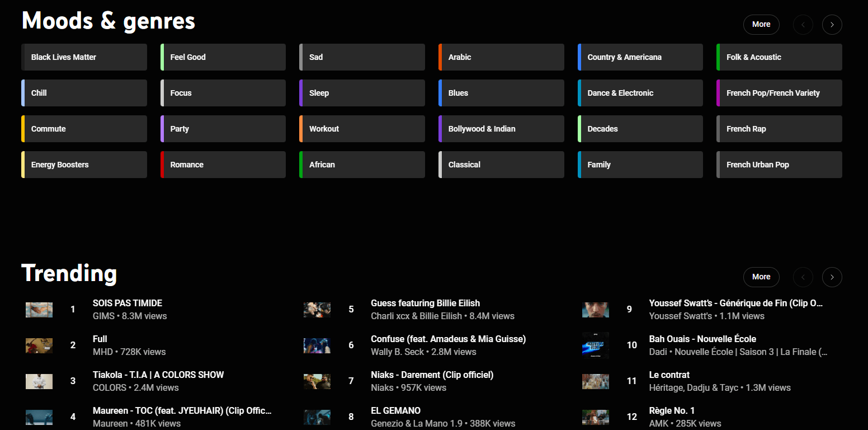Browse the French Rap genre

tap(779, 129)
